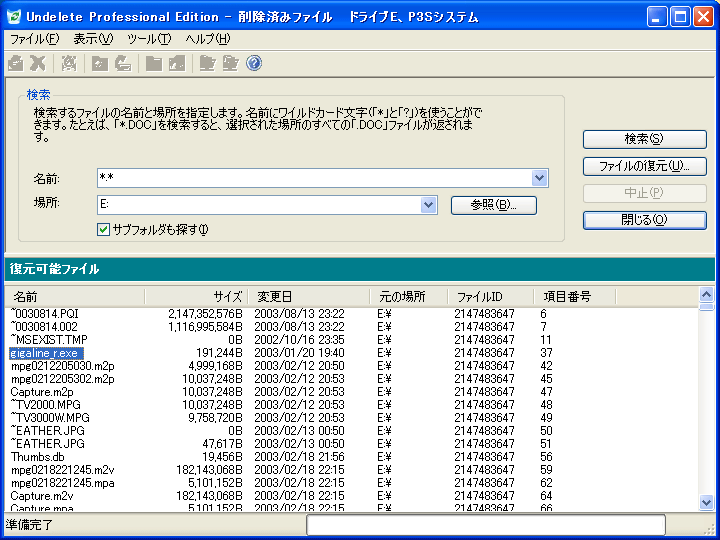Toggle the サブフォルダも探す checkbox
720x540 pixels.
103,230
